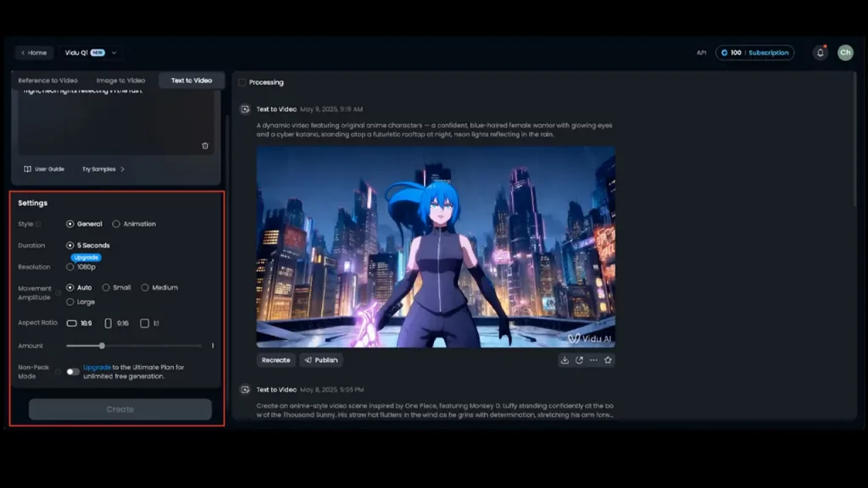Open the Subscription link
868x488 pixels.
[x=768, y=53]
